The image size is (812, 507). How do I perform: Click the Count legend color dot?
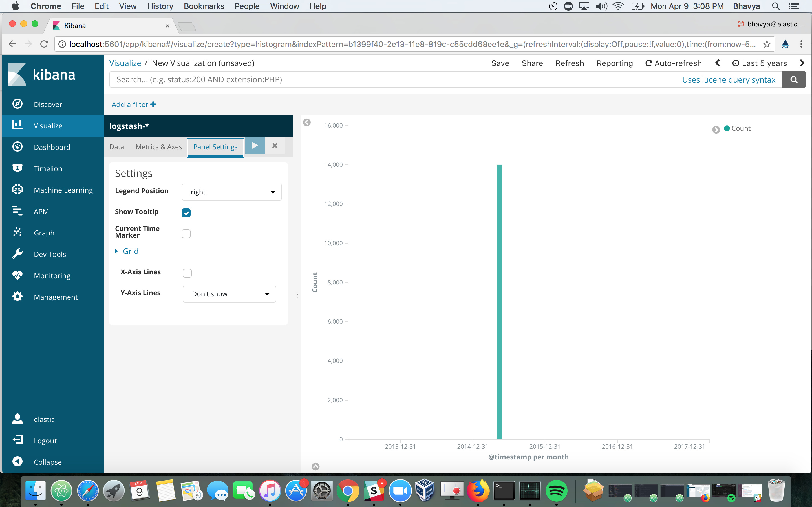pos(727,128)
